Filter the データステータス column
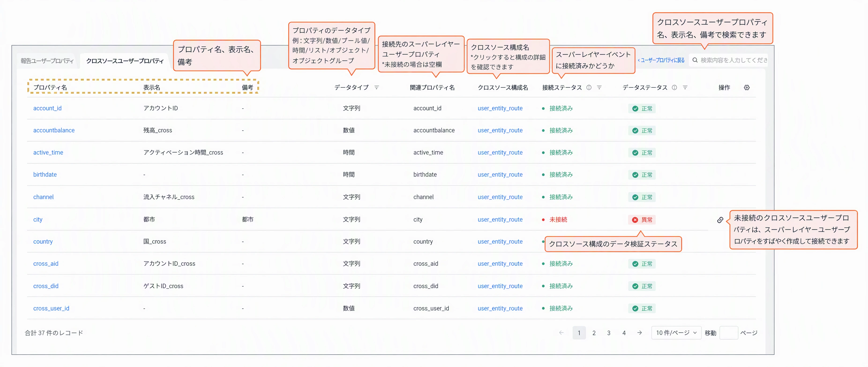 685,87
